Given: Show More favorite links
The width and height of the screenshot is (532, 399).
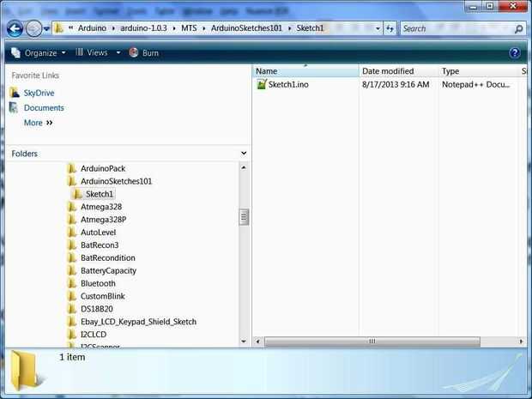Looking at the screenshot, I should click(38, 123).
